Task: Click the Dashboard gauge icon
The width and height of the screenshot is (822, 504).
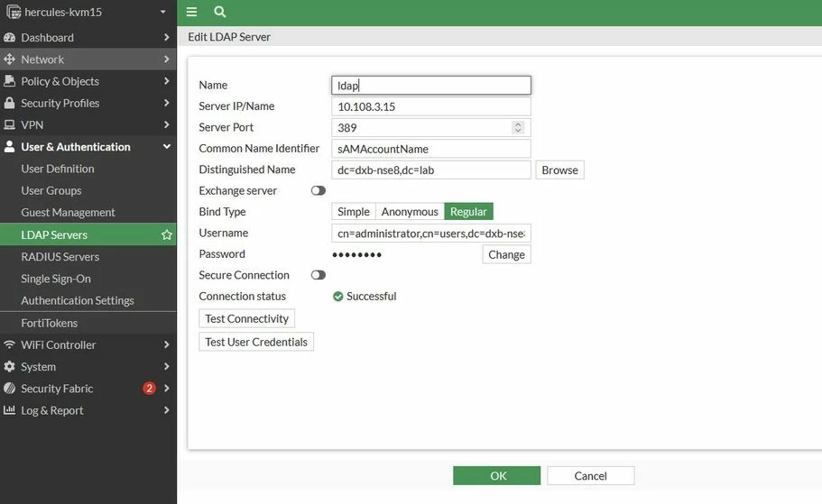Action: (x=9, y=37)
